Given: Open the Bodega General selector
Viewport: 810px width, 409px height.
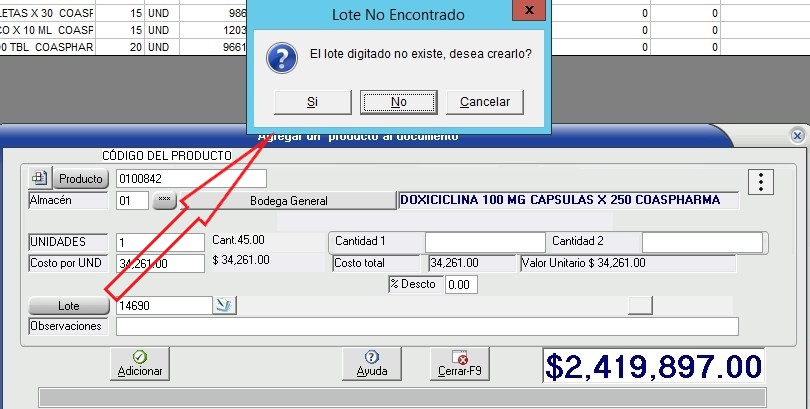Looking at the screenshot, I should coord(288,201).
